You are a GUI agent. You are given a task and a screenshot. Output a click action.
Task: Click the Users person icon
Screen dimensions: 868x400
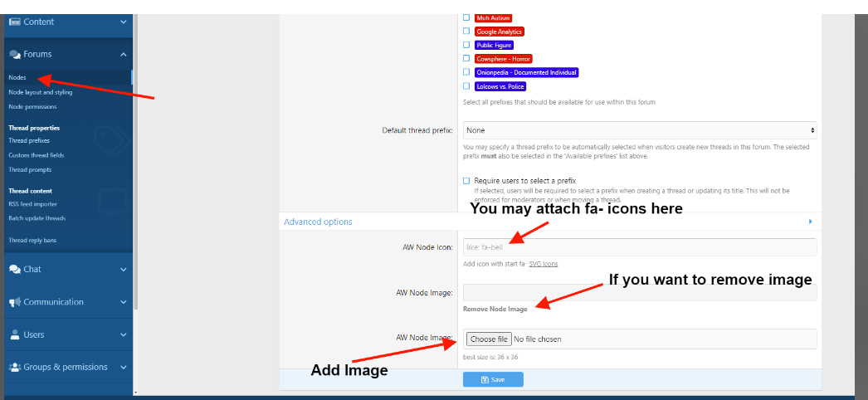pos(15,334)
